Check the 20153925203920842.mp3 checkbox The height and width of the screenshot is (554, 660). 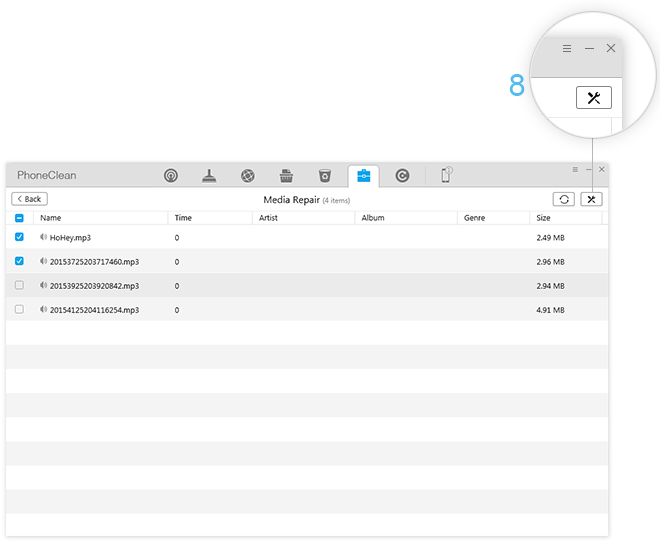pyautogui.click(x=20, y=285)
